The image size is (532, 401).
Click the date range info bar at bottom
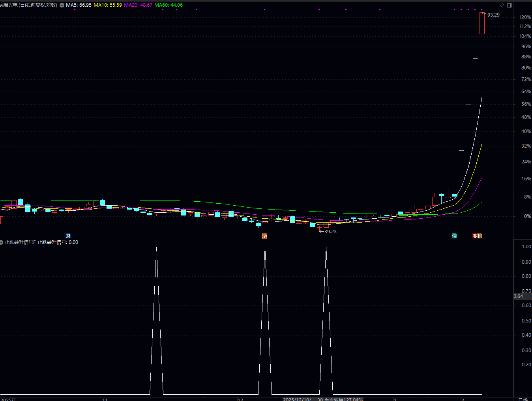[323, 399]
